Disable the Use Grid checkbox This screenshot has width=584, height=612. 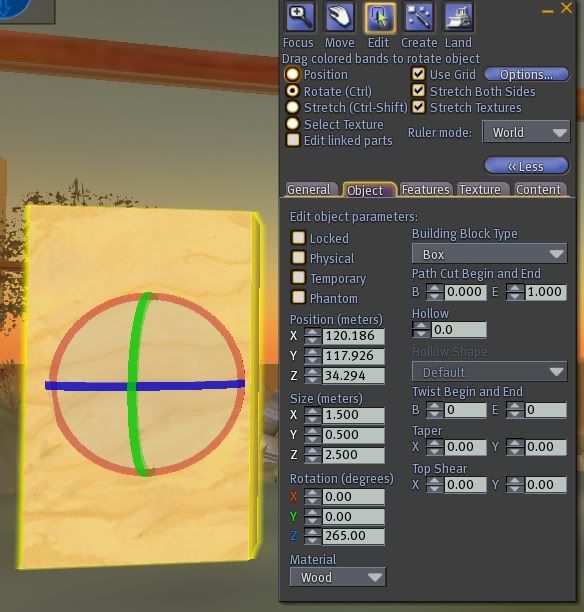click(418, 74)
